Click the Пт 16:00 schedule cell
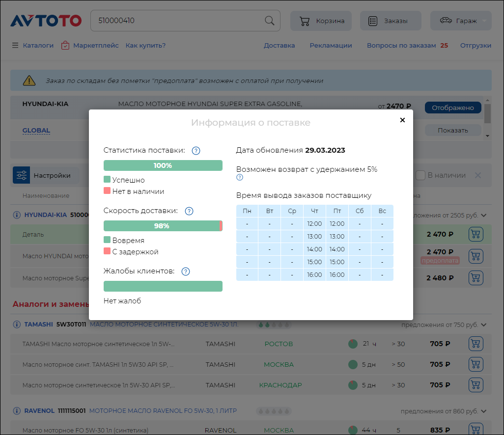This screenshot has width=504, height=435. [x=337, y=274]
